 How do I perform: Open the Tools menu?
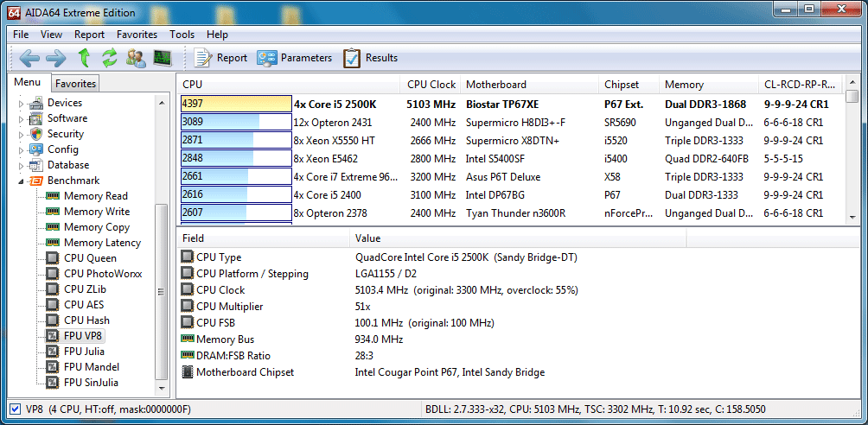click(182, 35)
